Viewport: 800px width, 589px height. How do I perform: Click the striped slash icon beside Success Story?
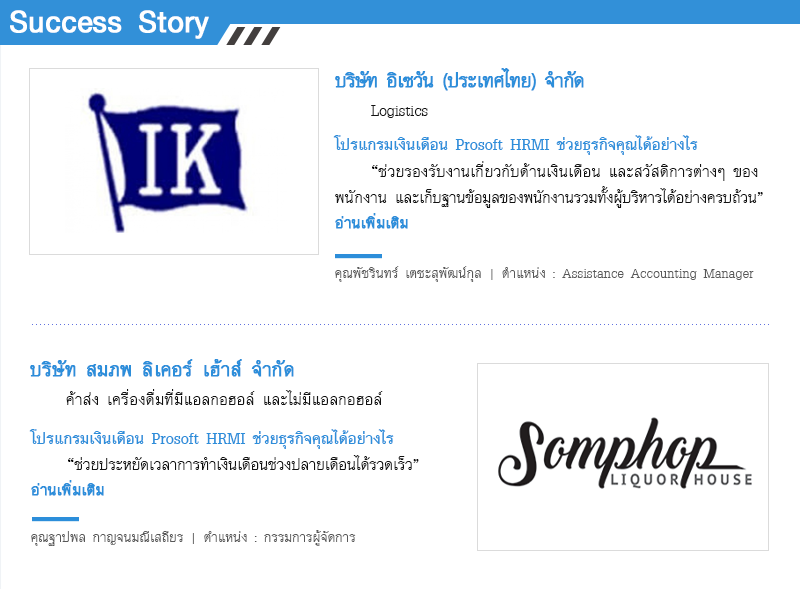coord(253,36)
